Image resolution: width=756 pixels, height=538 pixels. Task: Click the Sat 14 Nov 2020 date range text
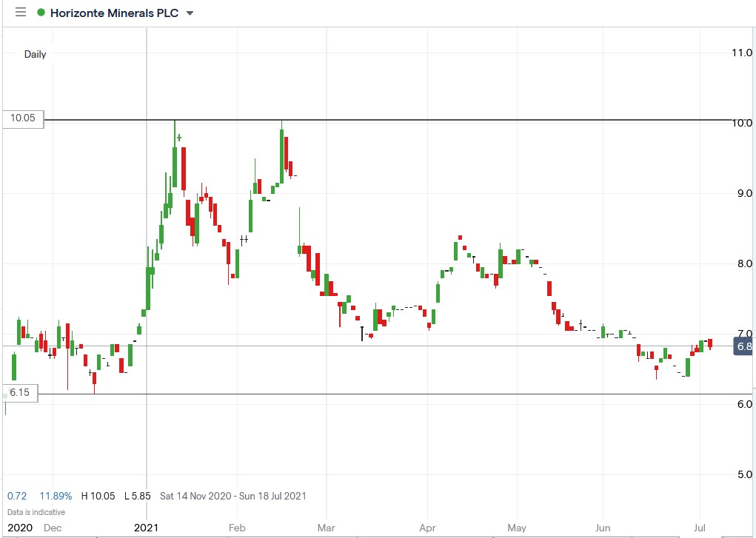pyautogui.click(x=187, y=496)
